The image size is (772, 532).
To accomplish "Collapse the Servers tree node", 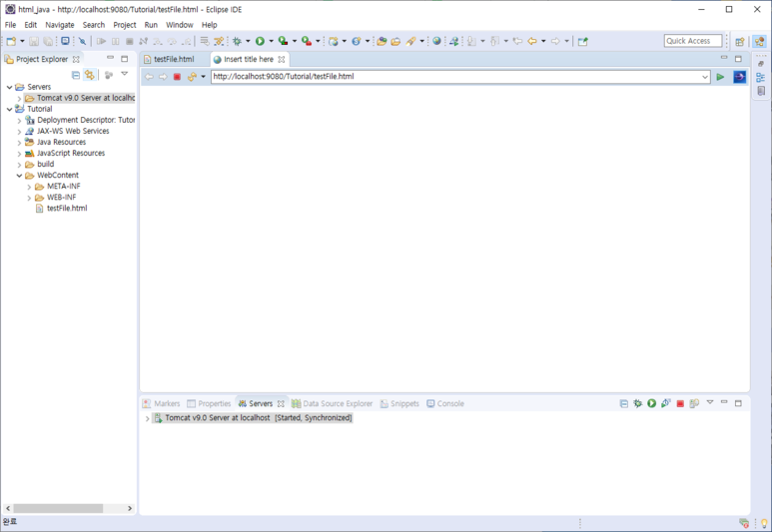I will click(x=9, y=87).
